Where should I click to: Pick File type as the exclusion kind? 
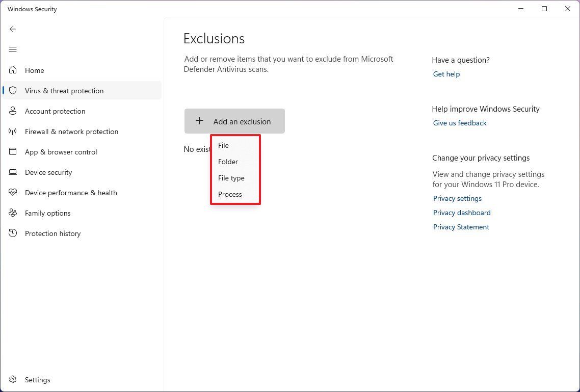pos(231,178)
